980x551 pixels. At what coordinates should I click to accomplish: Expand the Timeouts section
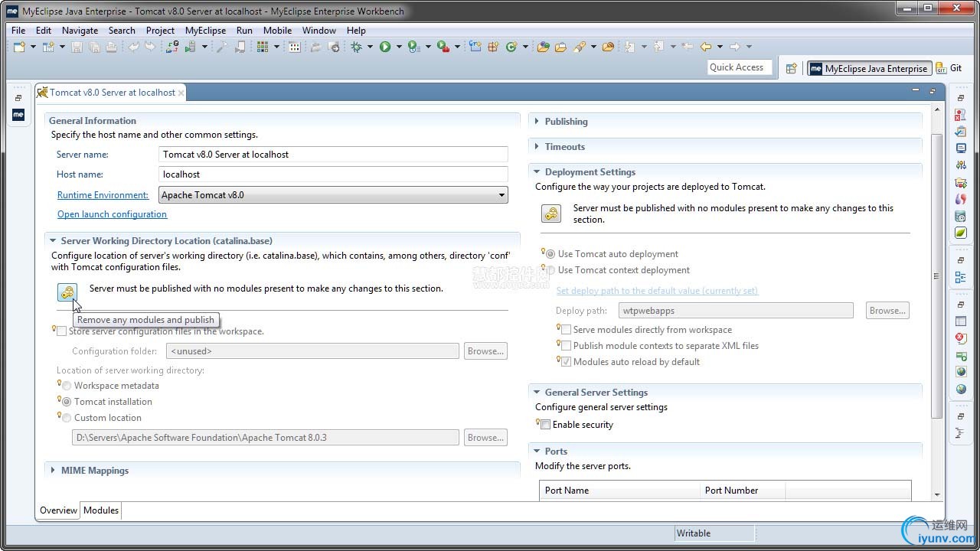[537, 147]
